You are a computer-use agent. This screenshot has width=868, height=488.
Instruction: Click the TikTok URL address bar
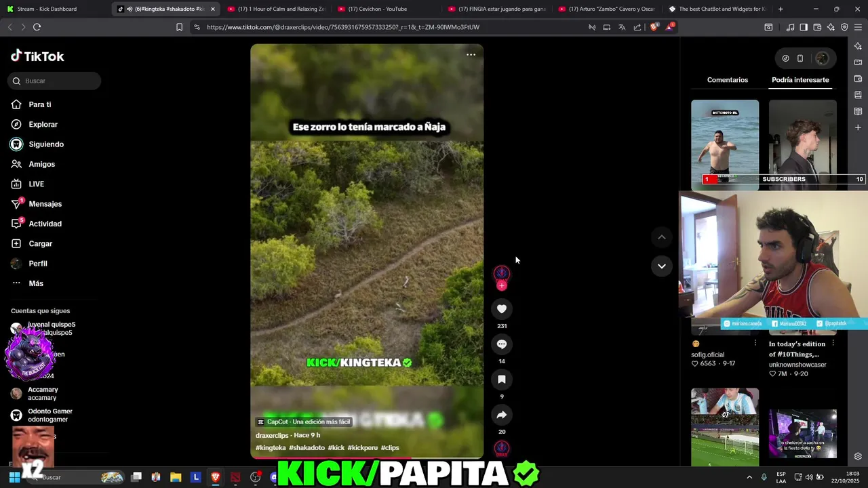click(393, 27)
